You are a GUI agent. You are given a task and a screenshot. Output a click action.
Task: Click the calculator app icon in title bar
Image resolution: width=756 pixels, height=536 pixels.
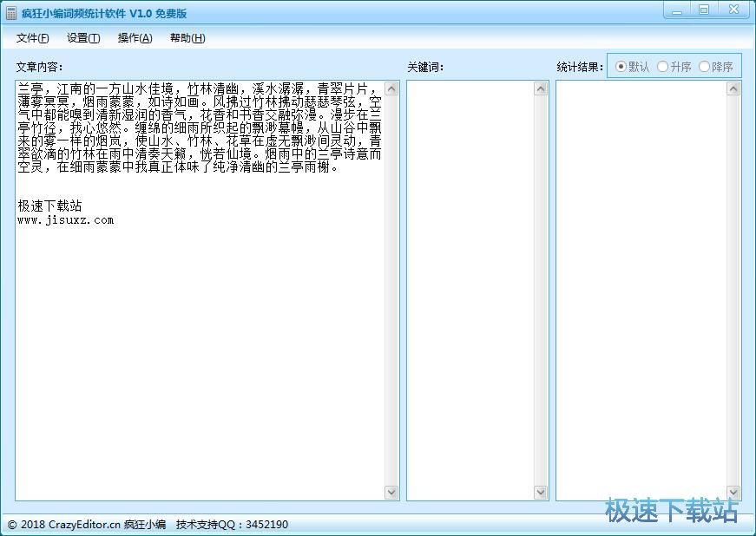(11, 13)
